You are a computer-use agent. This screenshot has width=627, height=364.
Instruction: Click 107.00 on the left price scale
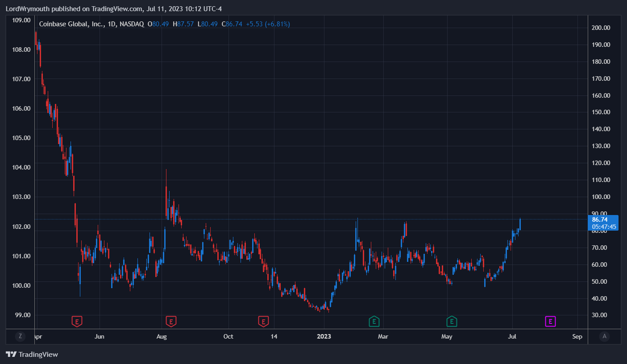(22, 79)
